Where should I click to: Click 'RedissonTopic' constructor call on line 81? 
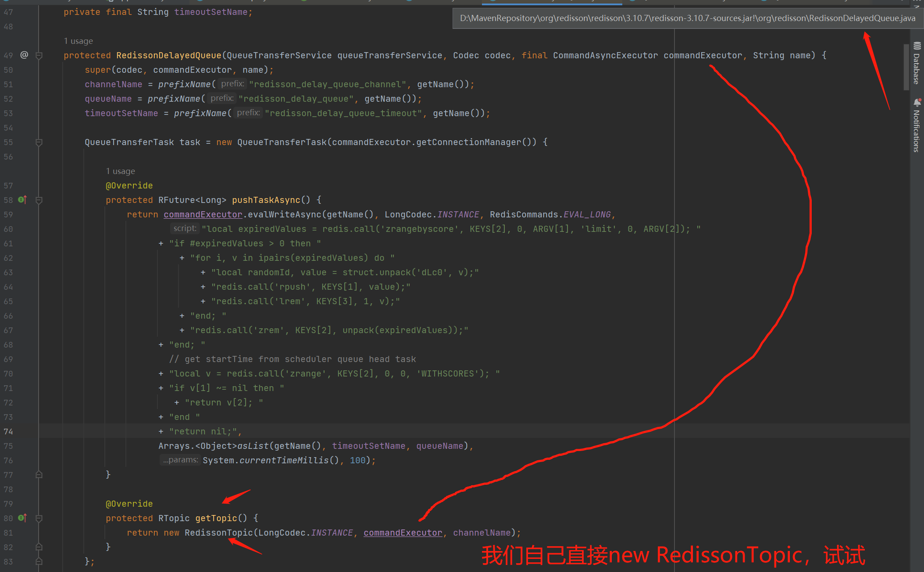point(219,533)
